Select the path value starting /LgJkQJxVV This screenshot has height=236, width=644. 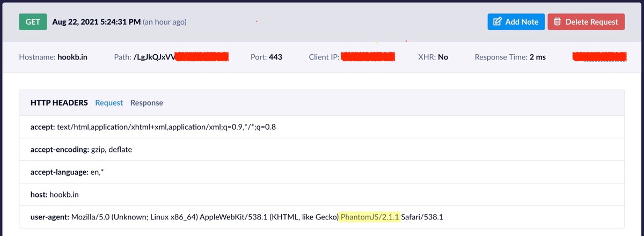pyautogui.click(x=155, y=57)
